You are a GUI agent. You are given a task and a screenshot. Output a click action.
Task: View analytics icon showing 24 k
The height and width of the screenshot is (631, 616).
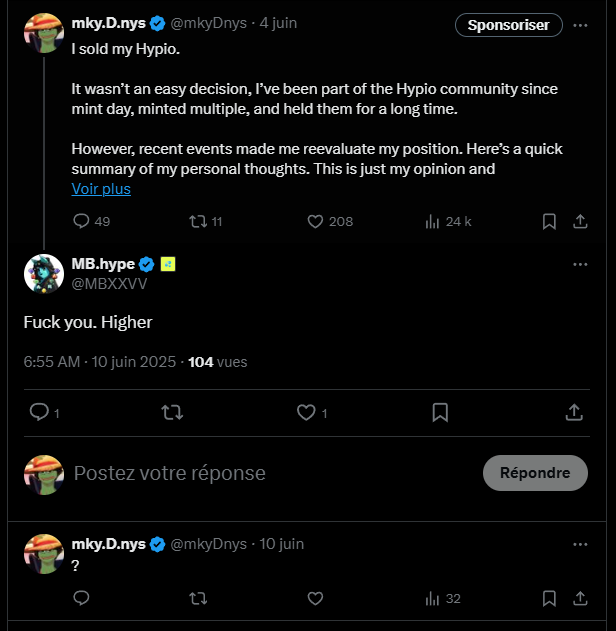tap(432, 221)
